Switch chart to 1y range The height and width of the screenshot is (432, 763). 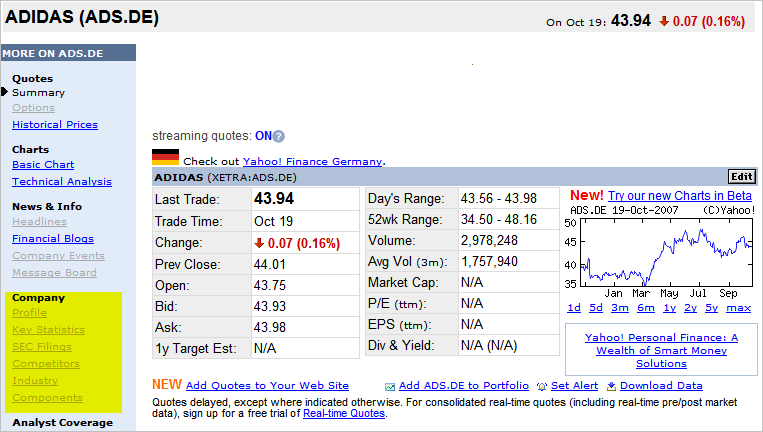pos(670,307)
